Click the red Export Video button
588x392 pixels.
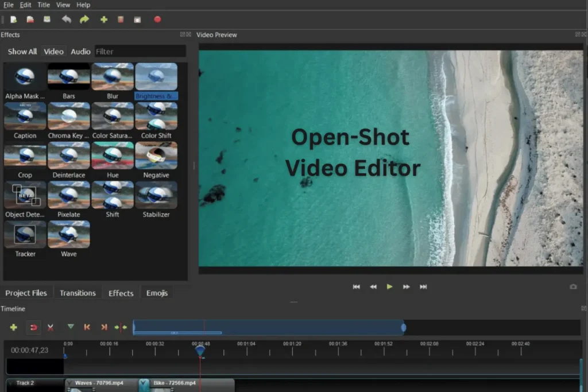[x=157, y=20]
